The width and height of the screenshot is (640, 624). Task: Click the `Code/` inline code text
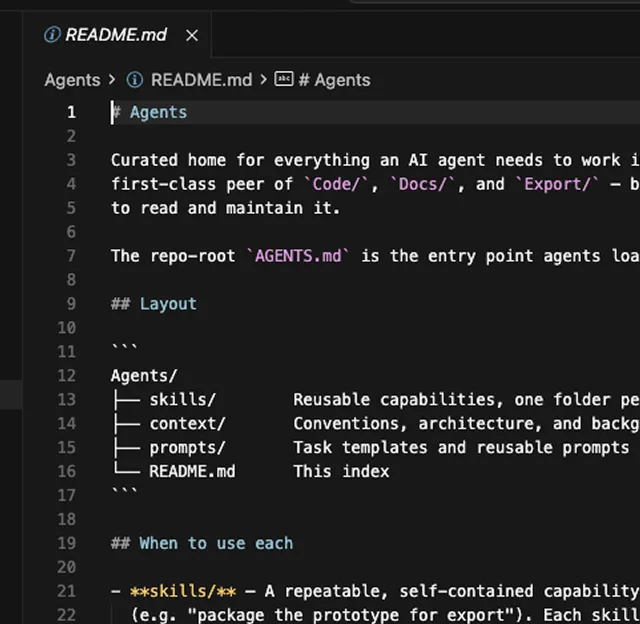tap(336, 184)
